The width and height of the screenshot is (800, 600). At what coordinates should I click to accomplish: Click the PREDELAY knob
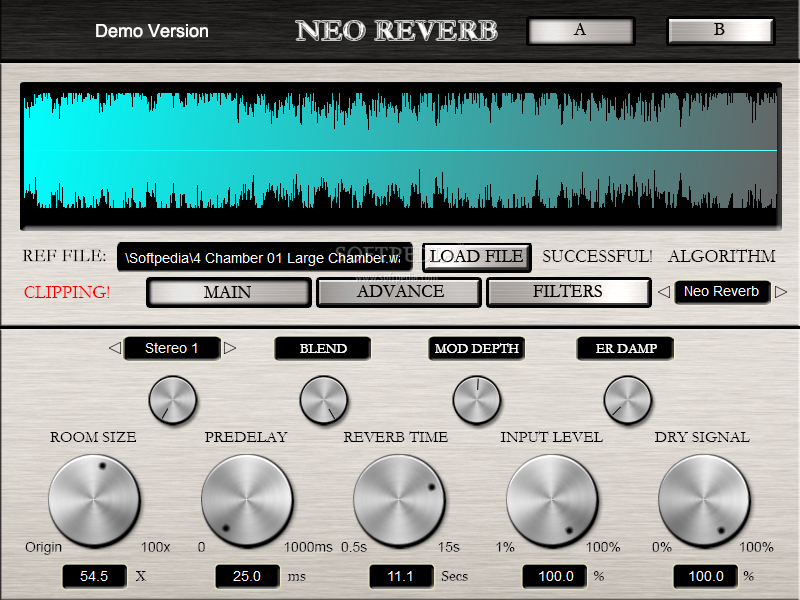(247, 501)
